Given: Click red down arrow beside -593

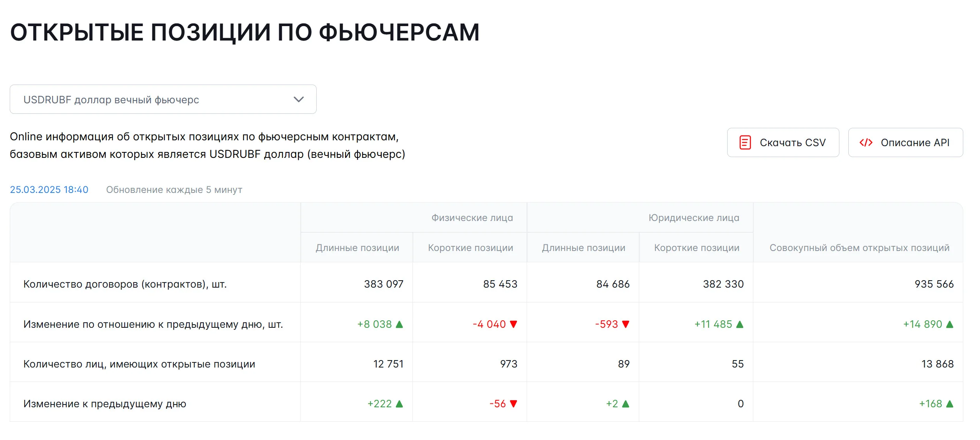Looking at the screenshot, I should click(x=626, y=324).
